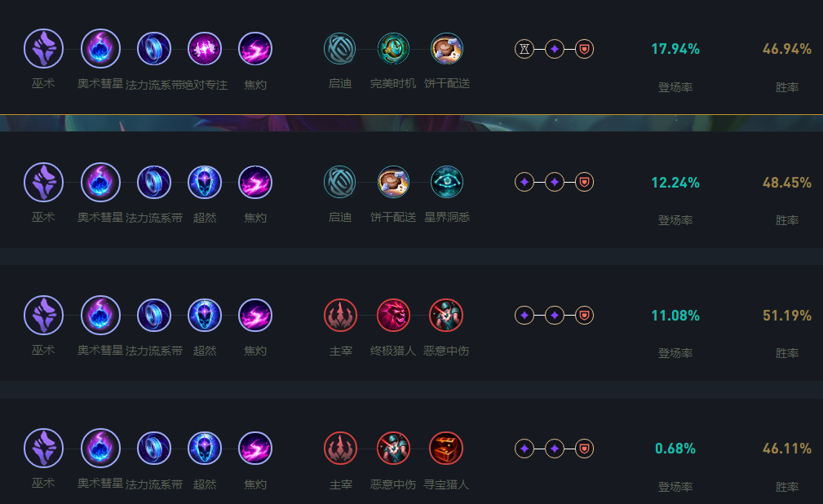This screenshot has height=504, width=823.
Task: Select Cosmic Insight (星界洞悉) rune icon
Action: (x=447, y=182)
